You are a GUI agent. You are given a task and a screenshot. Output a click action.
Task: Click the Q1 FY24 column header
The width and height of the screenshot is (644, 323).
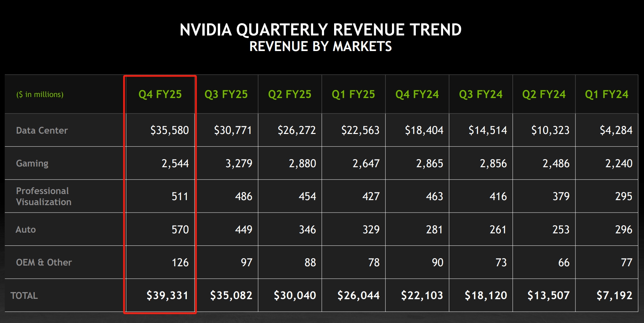(606, 94)
